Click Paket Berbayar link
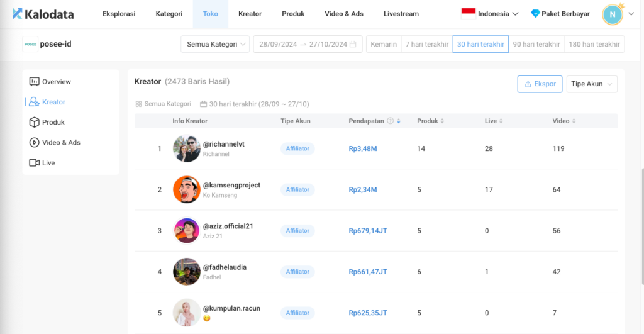 point(565,14)
